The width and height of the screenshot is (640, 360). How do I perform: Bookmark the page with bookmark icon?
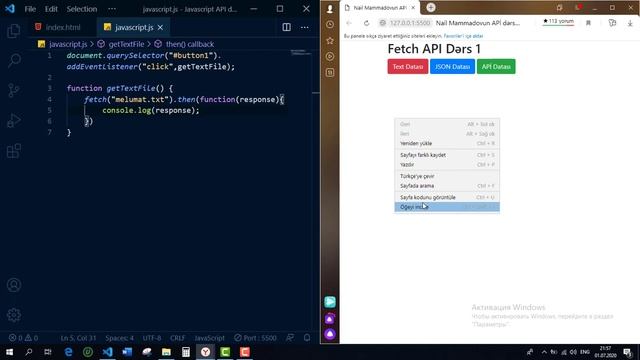click(x=588, y=23)
